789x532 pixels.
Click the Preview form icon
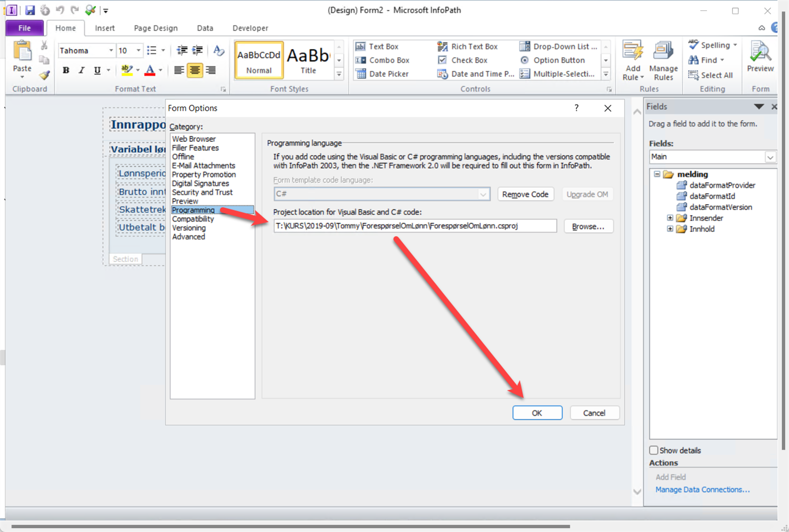point(760,57)
